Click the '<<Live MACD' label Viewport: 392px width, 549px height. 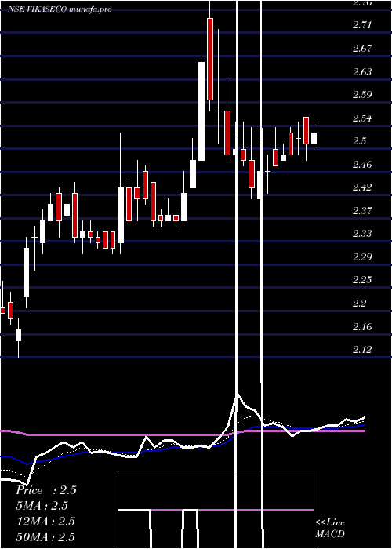(330, 529)
